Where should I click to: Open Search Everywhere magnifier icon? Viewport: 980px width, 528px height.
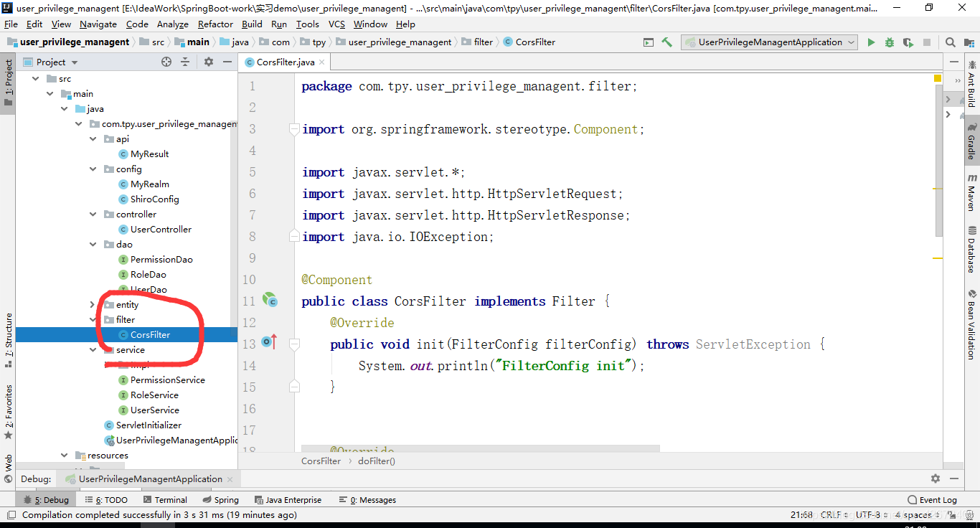[x=951, y=42]
